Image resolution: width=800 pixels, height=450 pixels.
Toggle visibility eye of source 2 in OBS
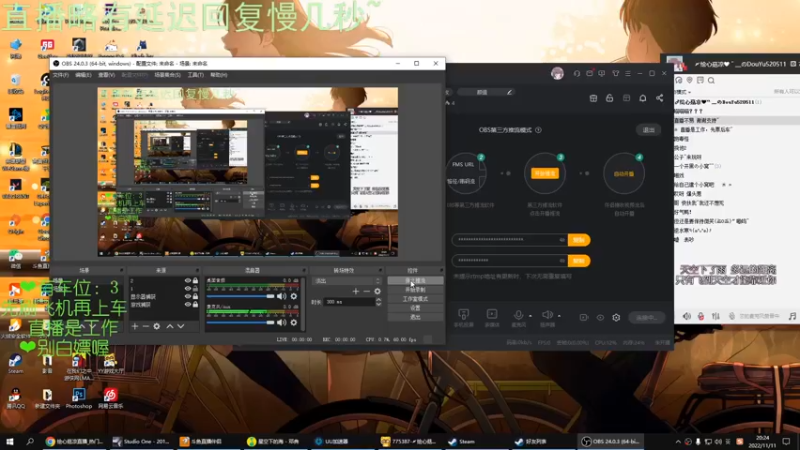tap(188, 281)
